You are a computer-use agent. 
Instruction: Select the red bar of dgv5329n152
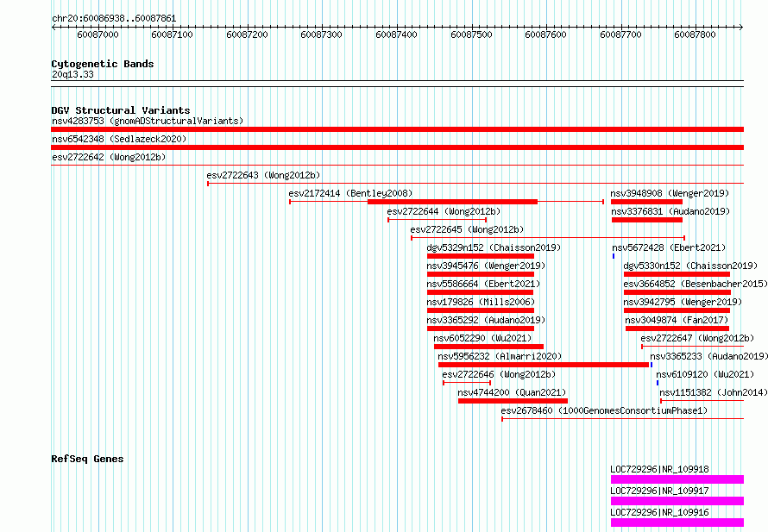point(481,256)
